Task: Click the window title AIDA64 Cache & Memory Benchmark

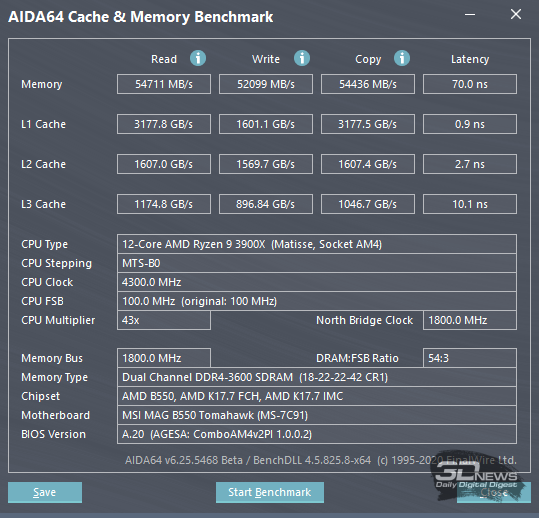Action: (141, 17)
